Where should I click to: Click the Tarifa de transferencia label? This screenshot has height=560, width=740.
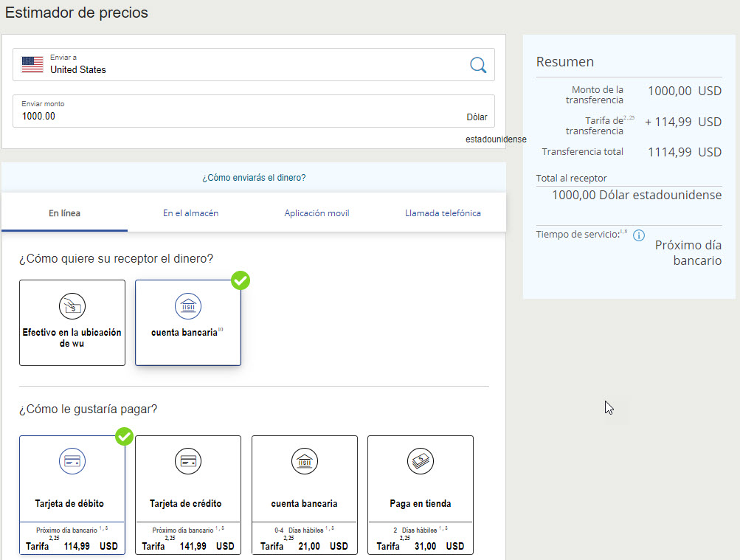click(x=595, y=126)
